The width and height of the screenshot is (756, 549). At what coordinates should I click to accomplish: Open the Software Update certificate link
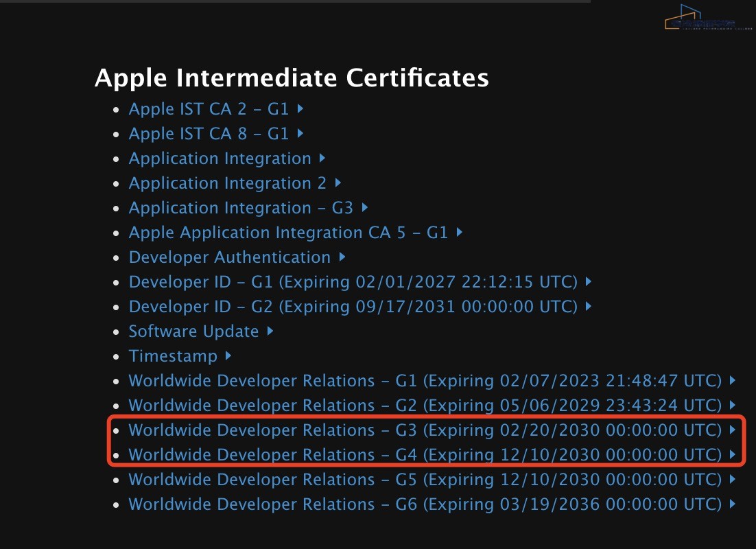tap(194, 331)
